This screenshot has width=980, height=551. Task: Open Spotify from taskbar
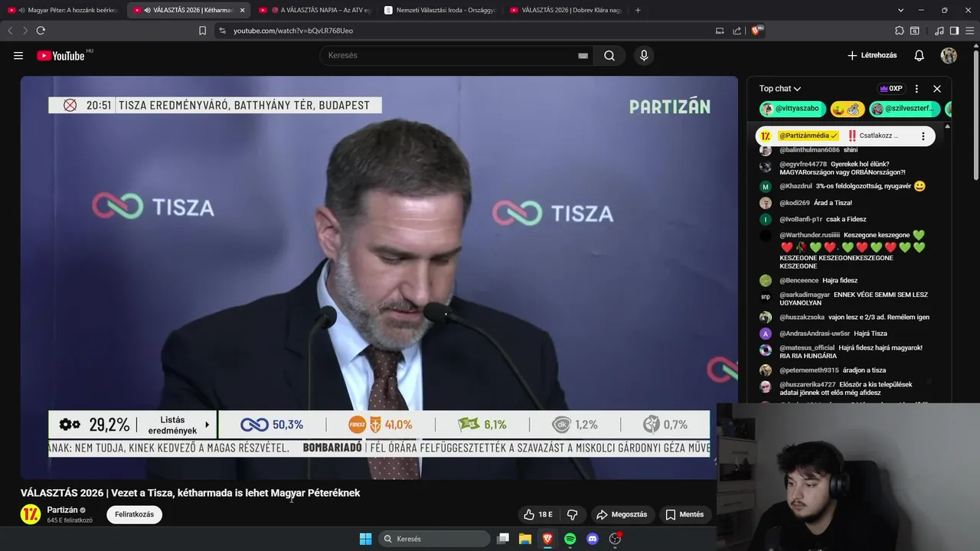[570, 539]
